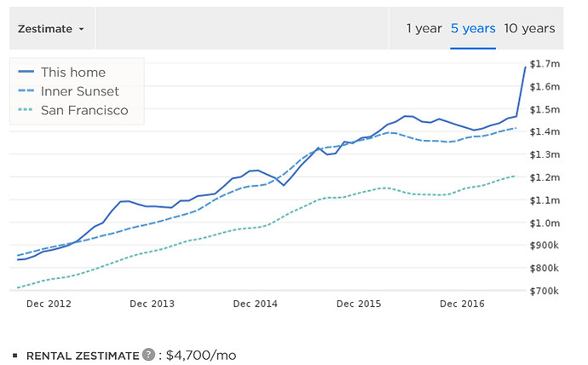
Task: Click the solid blue This home line swatch
Action: (26, 72)
